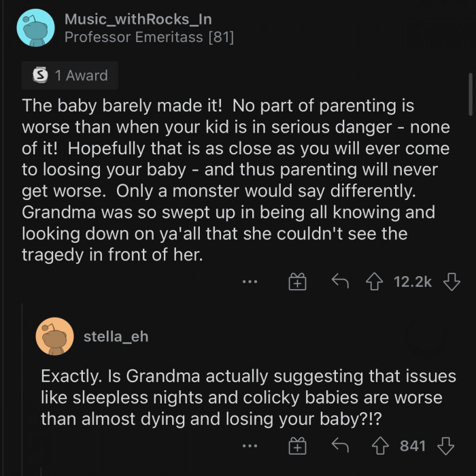This screenshot has width=476, height=476.
Task: Open more options for the 12.2k comment
Action: (x=251, y=282)
